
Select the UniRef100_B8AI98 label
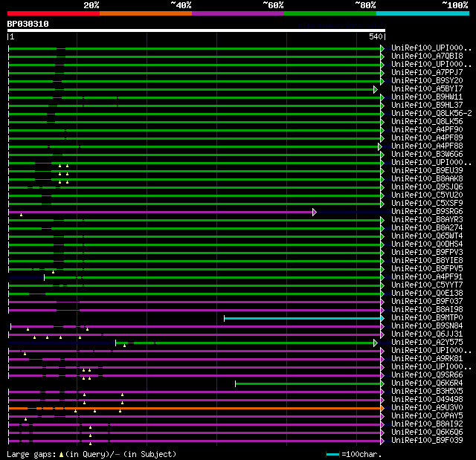tap(427, 310)
